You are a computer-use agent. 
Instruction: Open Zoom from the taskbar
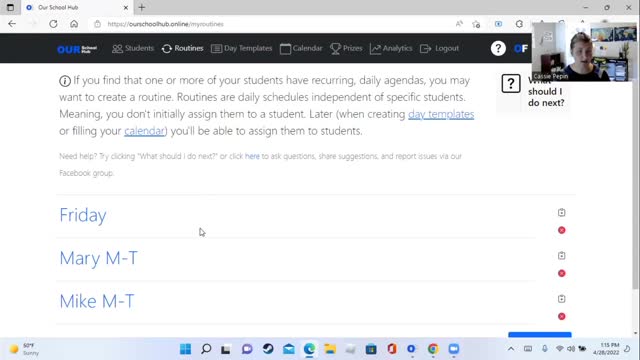453,349
